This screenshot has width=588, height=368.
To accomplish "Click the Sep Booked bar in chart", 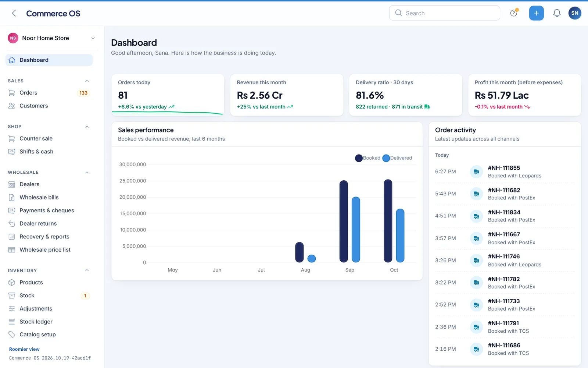I will tap(344, 221).
